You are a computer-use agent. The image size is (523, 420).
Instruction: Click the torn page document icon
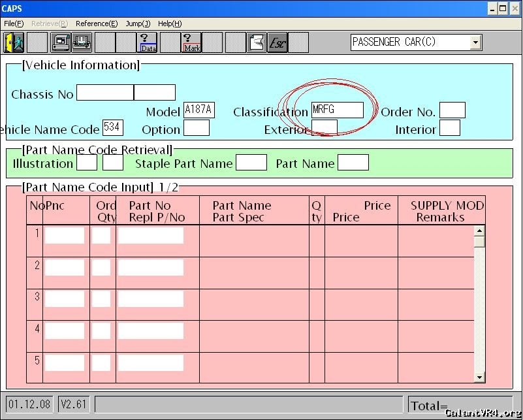click(257, 42)
